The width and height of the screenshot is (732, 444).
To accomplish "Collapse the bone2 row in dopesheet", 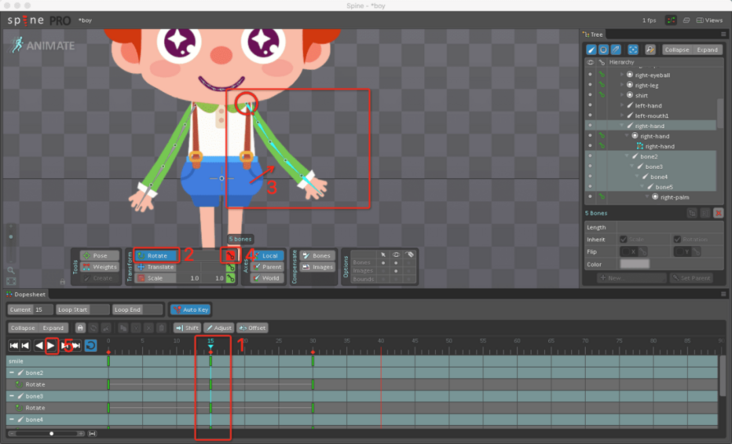I will tap(12, 373).
